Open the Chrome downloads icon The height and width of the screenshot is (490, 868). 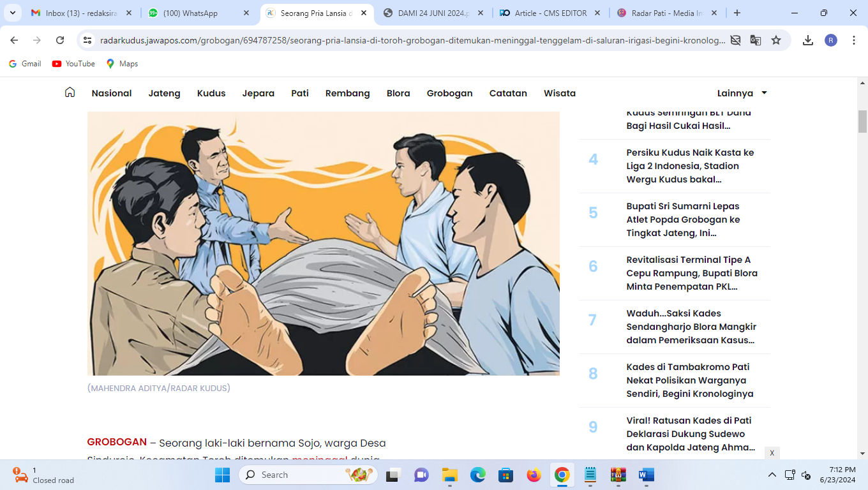(x=808, y=40)
